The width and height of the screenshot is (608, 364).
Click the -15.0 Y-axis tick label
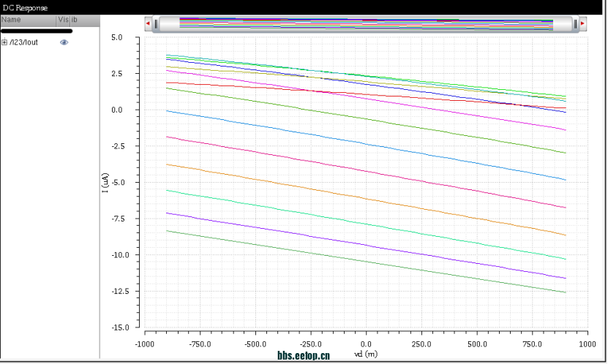[x=121, y=327]
